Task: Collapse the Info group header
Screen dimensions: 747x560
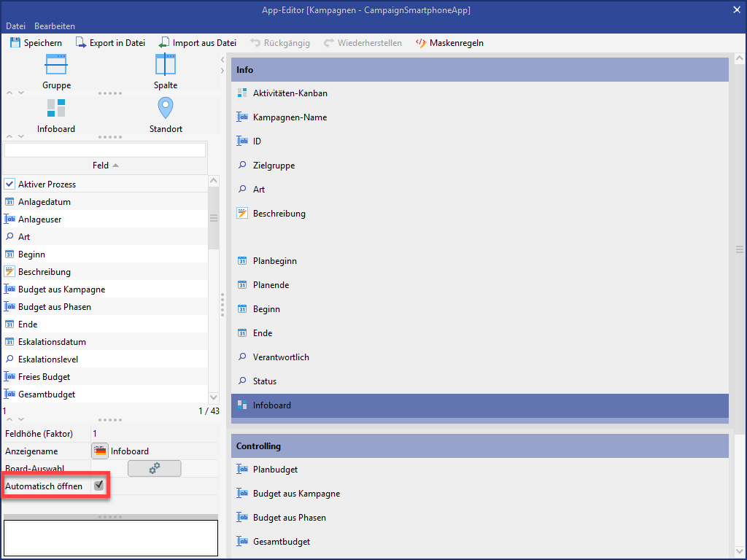Action: click(x=480, y=70)
